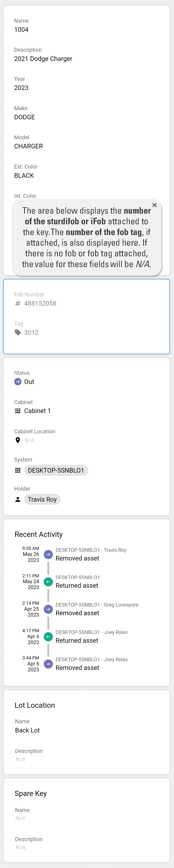Open the DESKTOP-5SNBLO1 system chip
The image size is (174, 868).
56,470
